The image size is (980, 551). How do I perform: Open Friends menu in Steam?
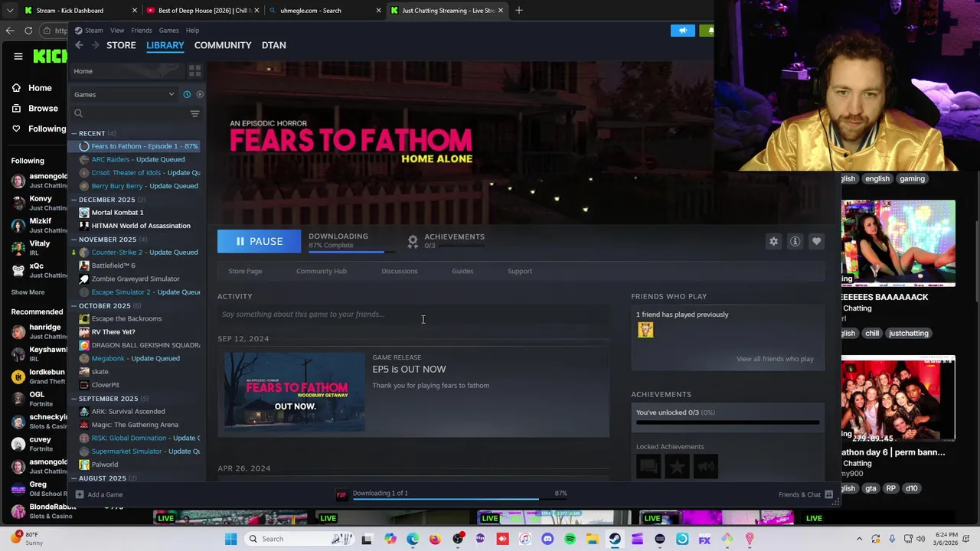point(141,31)
